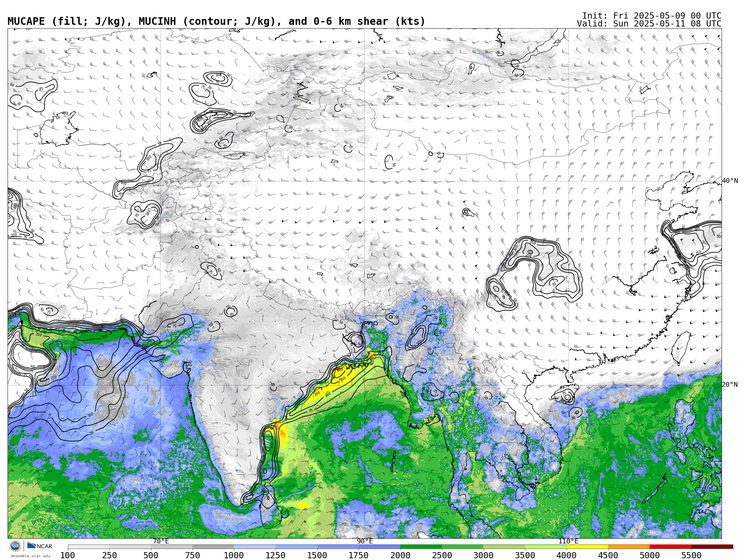Click the legend value 2500

(442, 556)
